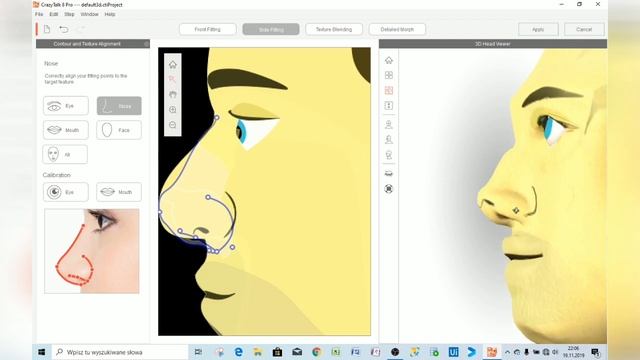The height and width of the screenshot is (360, 640).
Task: Click the circular wireframe icon
Action: (x=389, y=189)
